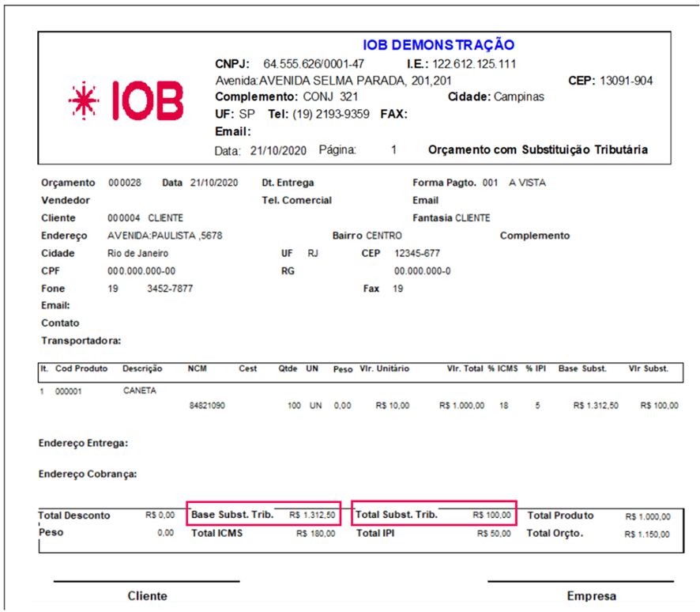Select the Total IPI value R$ 50,00
700x612 pixels.
(x=494, y=534)
